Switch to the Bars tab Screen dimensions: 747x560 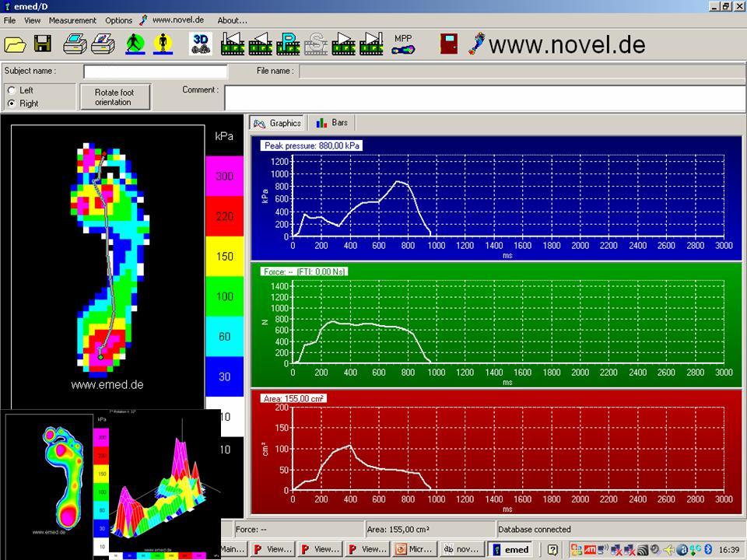click(x=331, y=123)
